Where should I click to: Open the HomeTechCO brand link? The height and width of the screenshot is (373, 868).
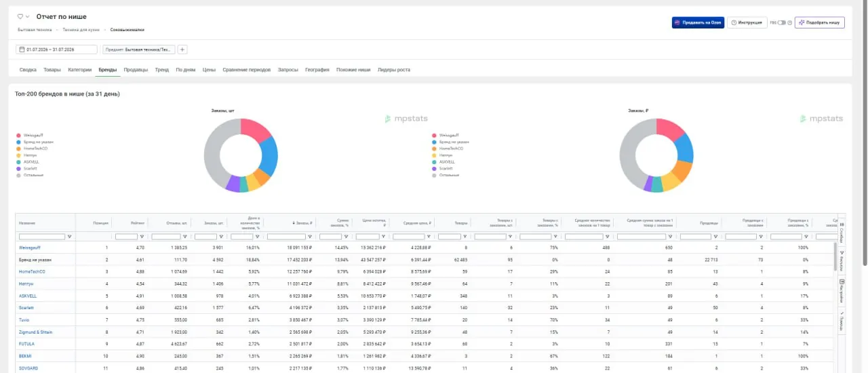[x=31, y=271]
